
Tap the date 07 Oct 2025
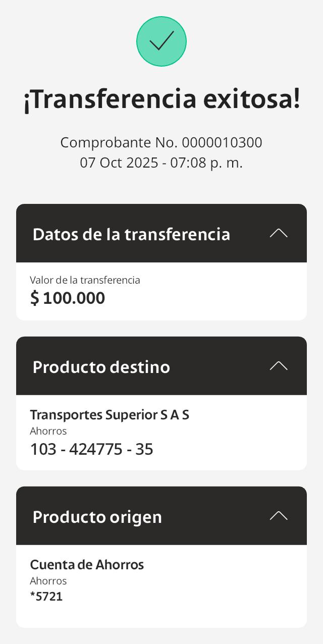[119, 163]
